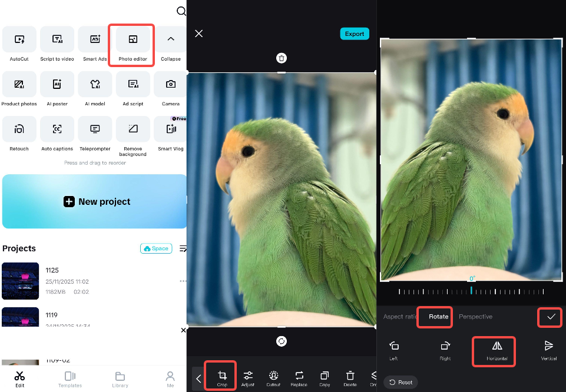Reset all rotation changes

(400, 382)
